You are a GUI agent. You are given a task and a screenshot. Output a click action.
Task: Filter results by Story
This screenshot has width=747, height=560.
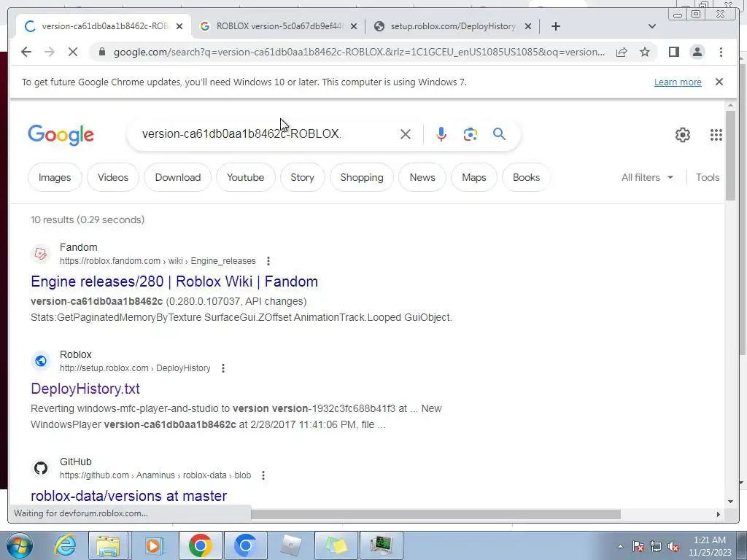coord(303,177)
